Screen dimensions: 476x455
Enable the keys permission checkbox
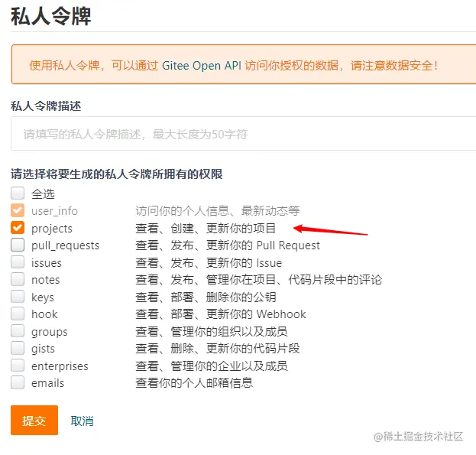pyautogui.click(x=18, y=296)
